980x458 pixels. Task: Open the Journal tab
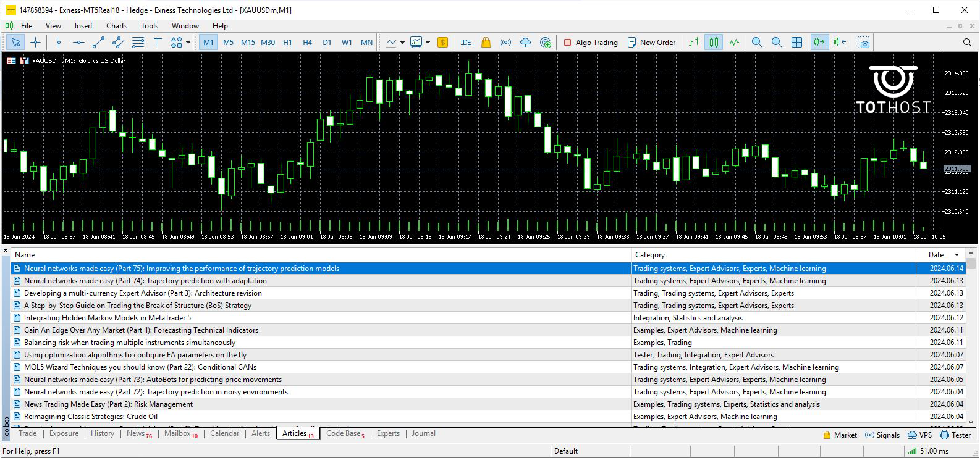pyautogui.click(x=424, y=433)
